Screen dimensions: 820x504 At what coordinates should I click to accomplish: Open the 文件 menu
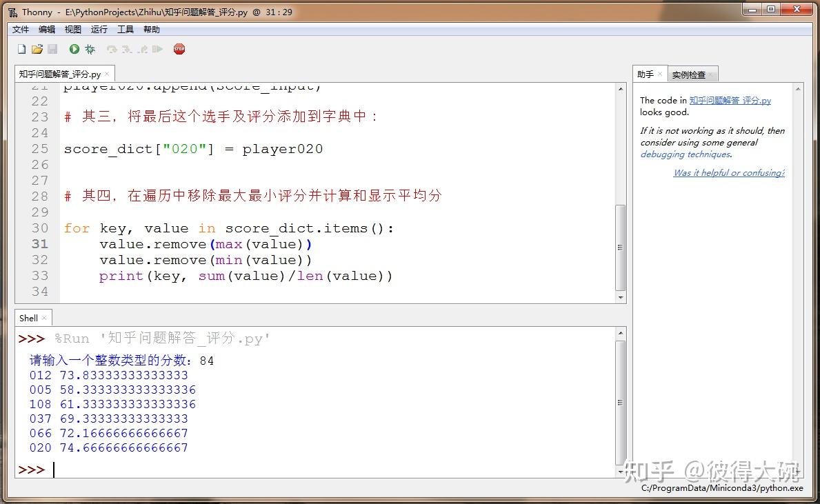[21, 29]
